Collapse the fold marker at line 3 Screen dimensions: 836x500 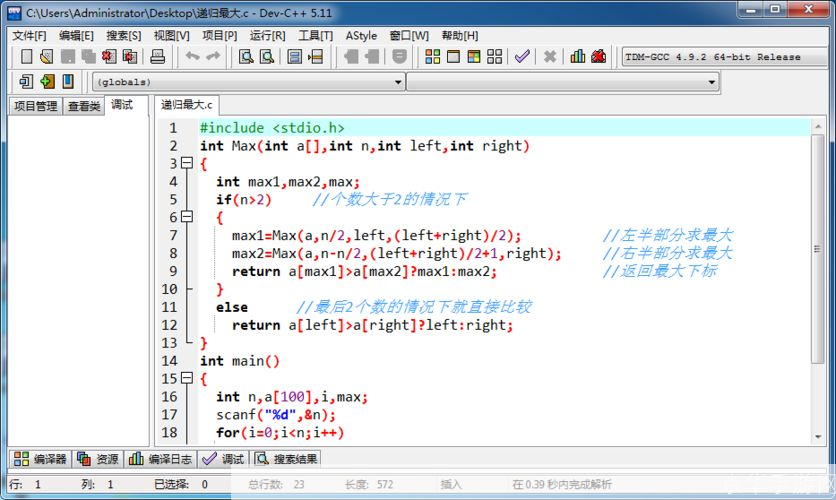click(187, 163)
